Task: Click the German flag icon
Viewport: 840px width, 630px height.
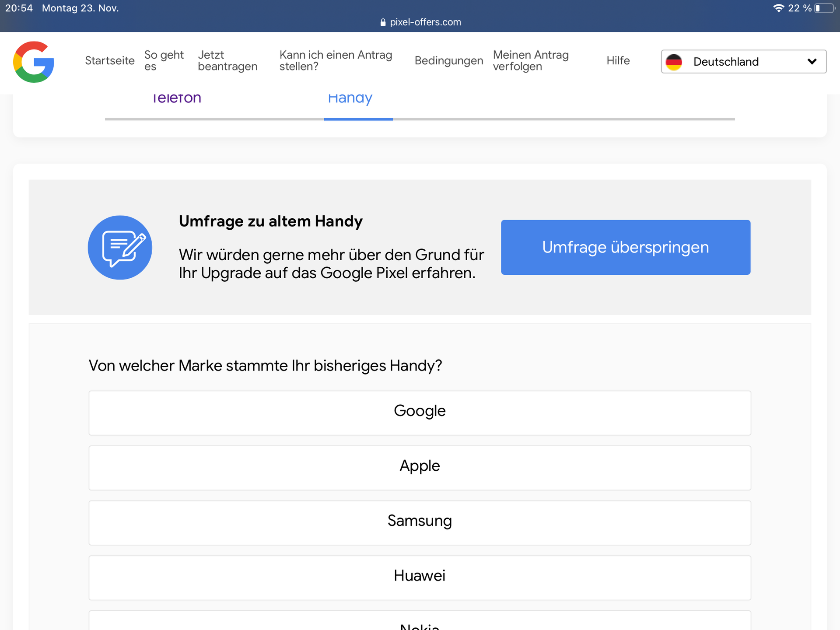Action: [x=674, y=62]
